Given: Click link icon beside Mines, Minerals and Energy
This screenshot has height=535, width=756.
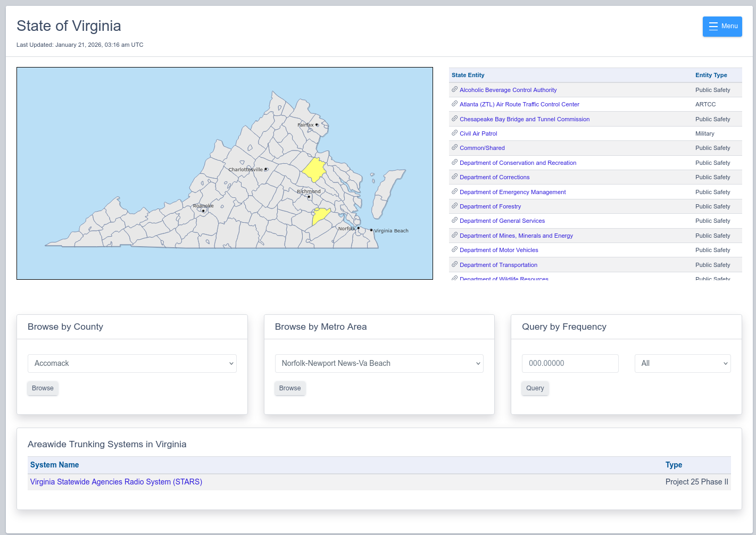Looking at the screenshot, I should click(x=454, y=235).
